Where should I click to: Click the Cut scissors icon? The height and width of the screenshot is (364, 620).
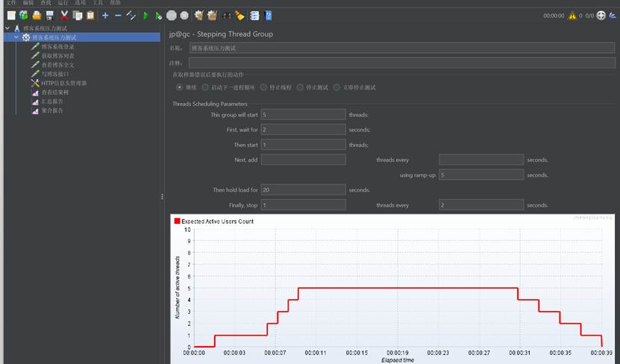[64, 16]
